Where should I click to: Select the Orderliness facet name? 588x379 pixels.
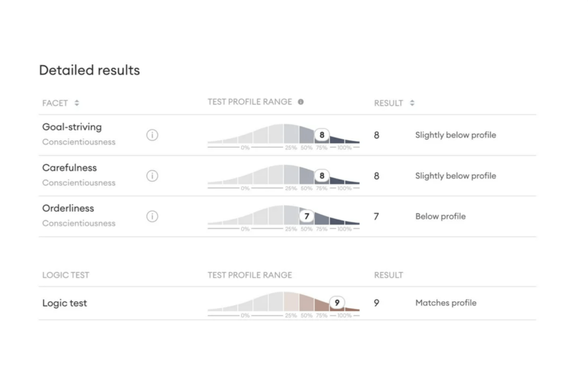[x=68, y=208]
